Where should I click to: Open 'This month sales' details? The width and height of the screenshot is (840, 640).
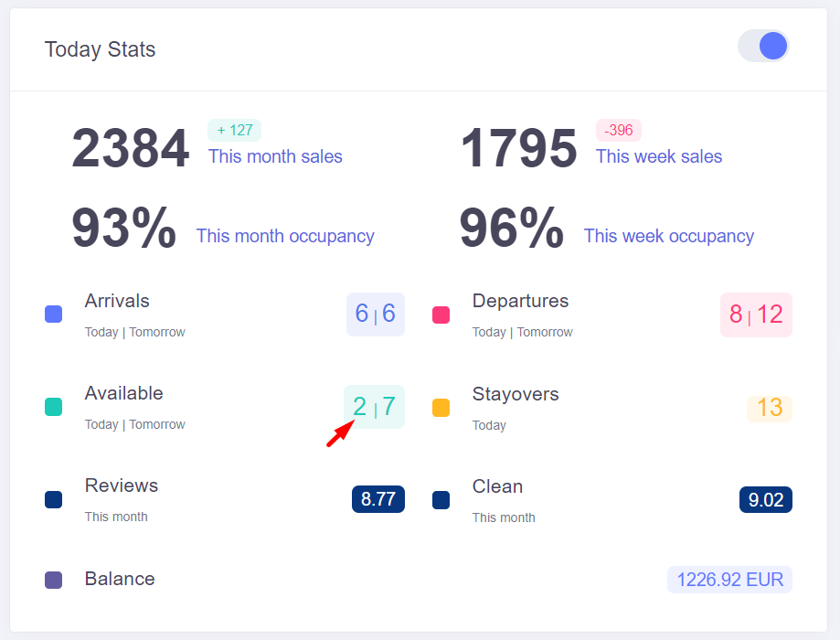pyautogui.click(x=275, y=156)
